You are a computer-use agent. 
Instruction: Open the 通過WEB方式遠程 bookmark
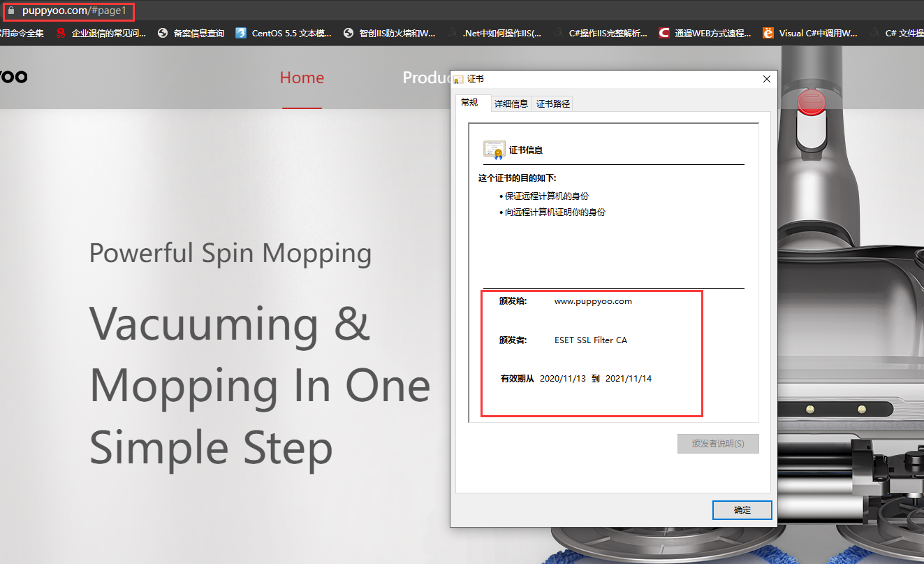705,33
